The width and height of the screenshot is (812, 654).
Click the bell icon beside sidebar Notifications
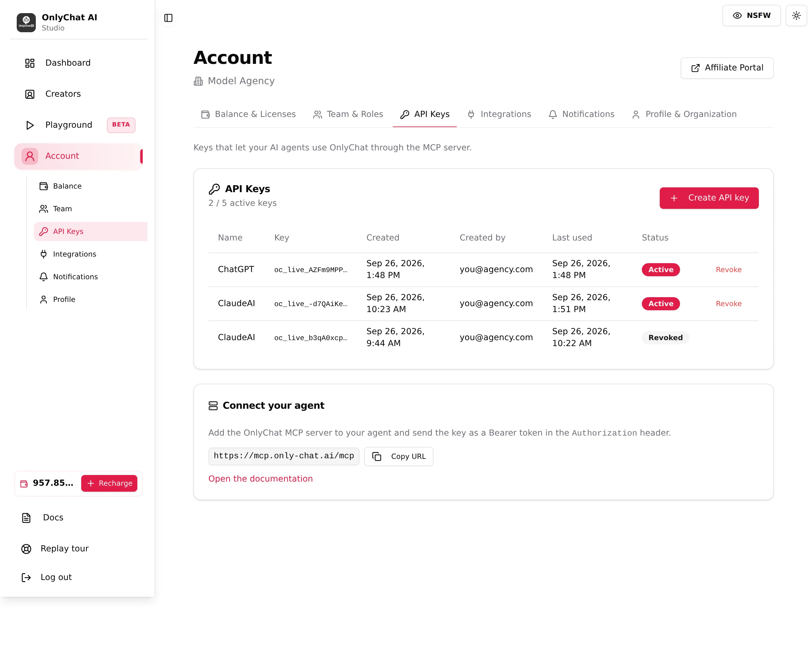(x=44, y=277)
